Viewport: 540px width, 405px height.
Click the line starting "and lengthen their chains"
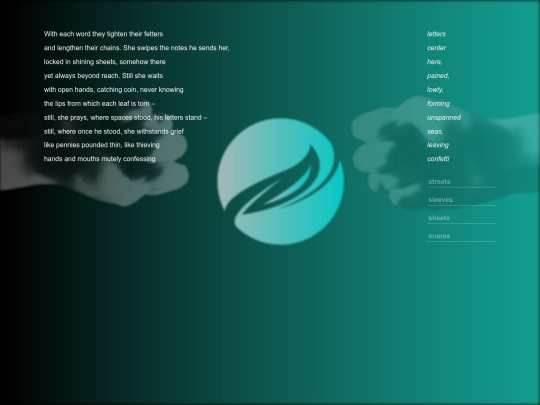[x=136, y=48]
